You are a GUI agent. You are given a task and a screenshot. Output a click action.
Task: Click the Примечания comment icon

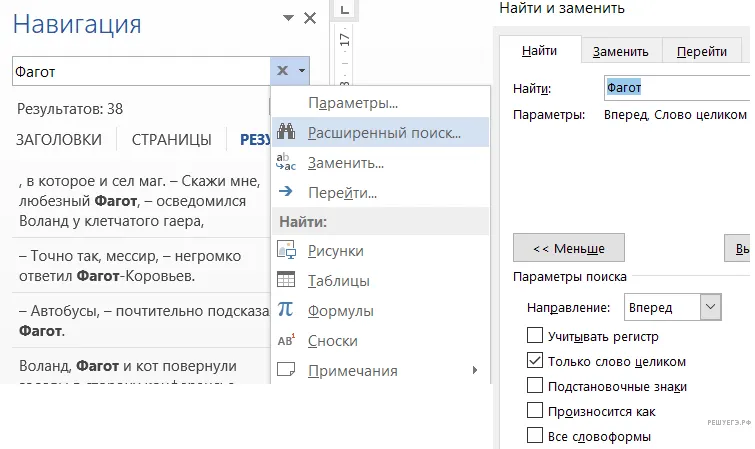click(x=286, y=370)
